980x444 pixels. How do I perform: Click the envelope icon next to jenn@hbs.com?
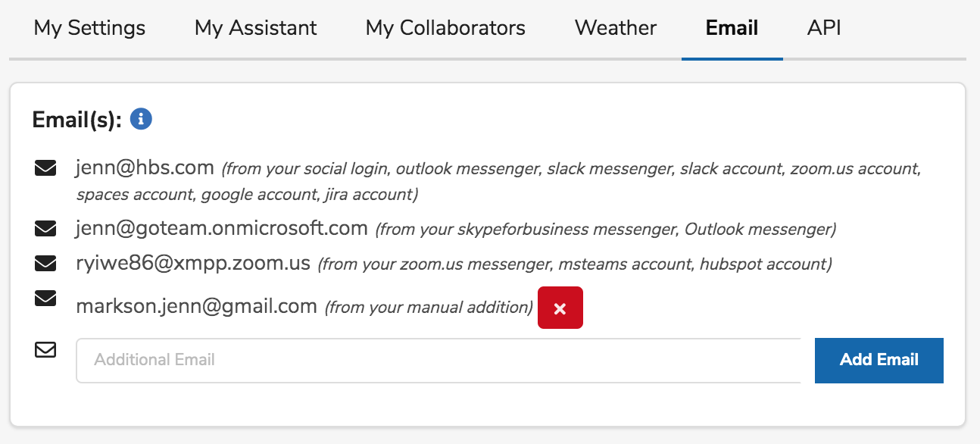(x=45, y=168)
